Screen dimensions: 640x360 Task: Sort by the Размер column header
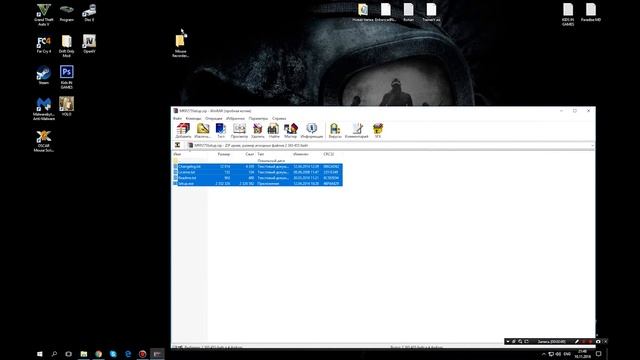coord(224,154)
